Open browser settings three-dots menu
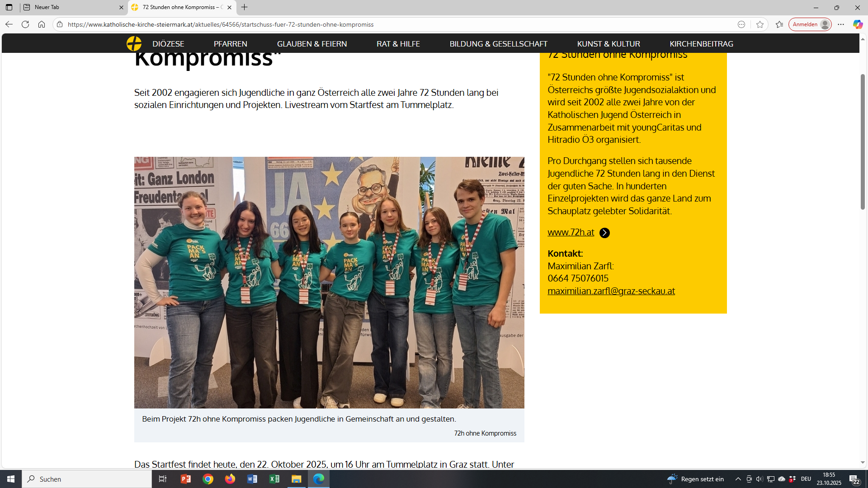Image resolution: width=868 pixels, height=488 pixels. point(841,24)
